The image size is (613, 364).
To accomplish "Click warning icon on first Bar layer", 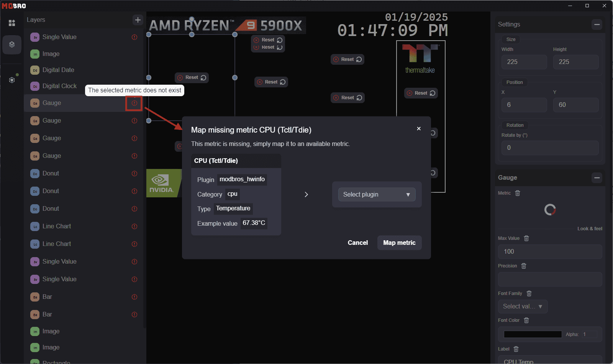I will coord(134,297).
